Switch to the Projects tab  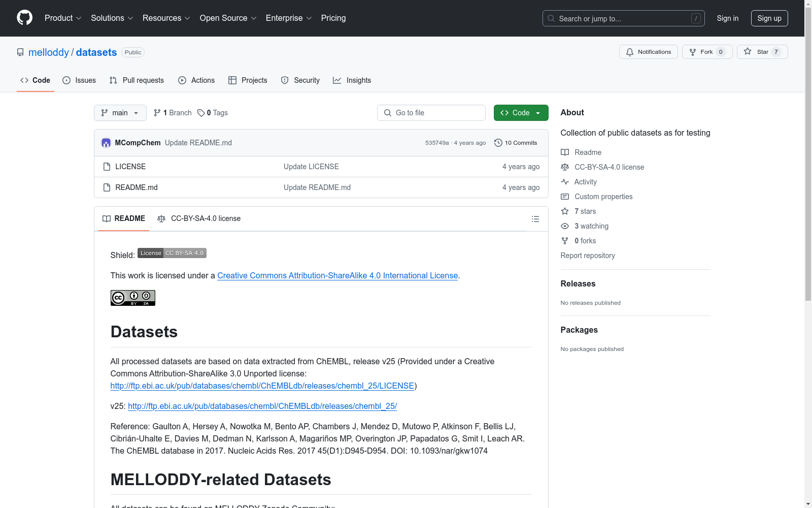coord(248,80)
